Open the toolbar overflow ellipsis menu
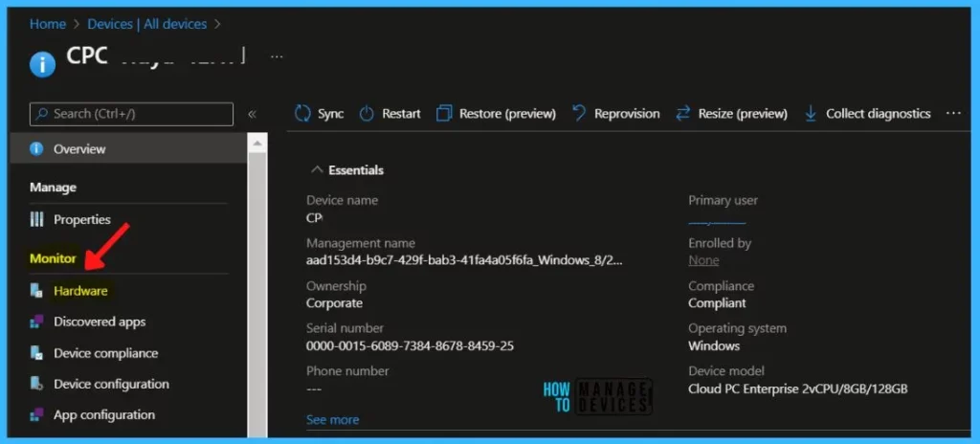 pyautogui.click(x=953, y=113)
